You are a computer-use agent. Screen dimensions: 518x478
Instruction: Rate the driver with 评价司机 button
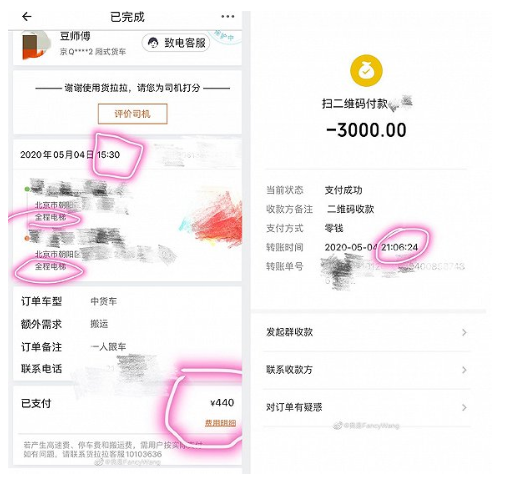click(132, 114)
